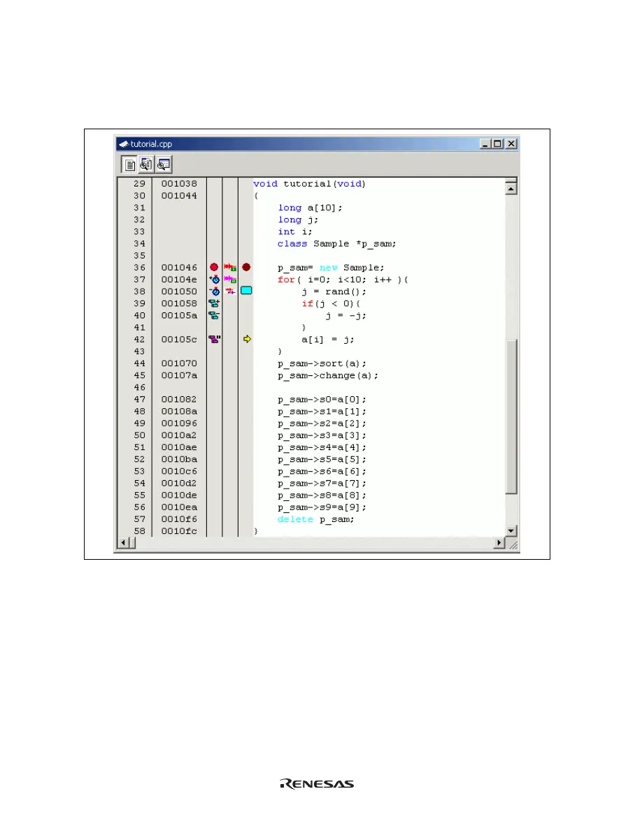Click the vertical scrollbar down arrow
Screen dimensions: 635x840
511,530
